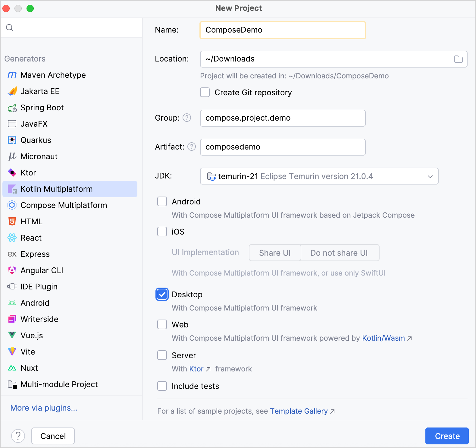
Task: Select JavaFX generator
Action: pos(70,124)
